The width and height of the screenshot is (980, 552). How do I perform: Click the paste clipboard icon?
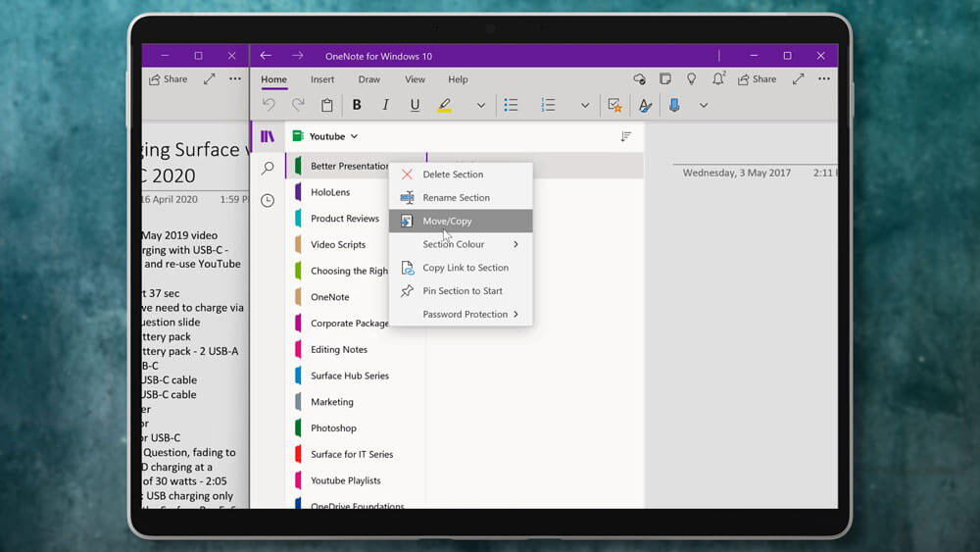coord(327,105)
